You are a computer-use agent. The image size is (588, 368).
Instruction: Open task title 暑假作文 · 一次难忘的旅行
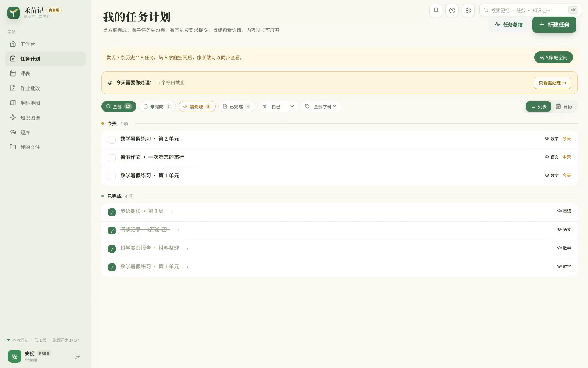pyautogui.click(x=152, y=157)
